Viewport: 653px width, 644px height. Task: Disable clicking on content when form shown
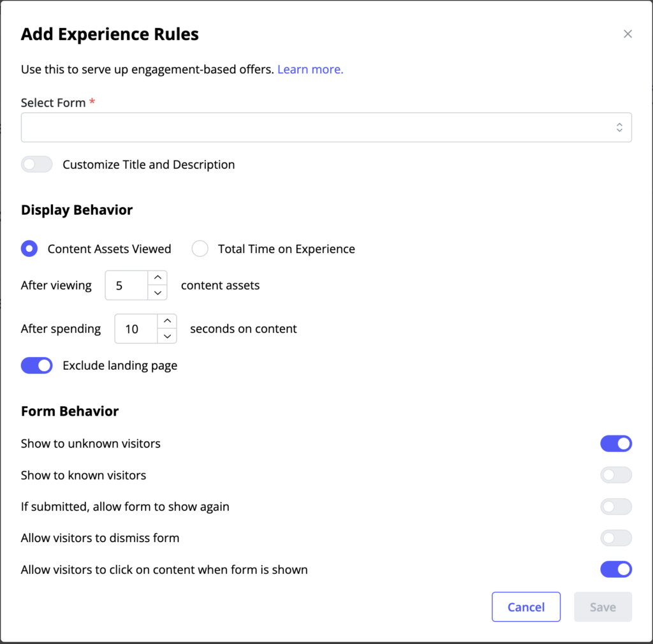(616, 569)
